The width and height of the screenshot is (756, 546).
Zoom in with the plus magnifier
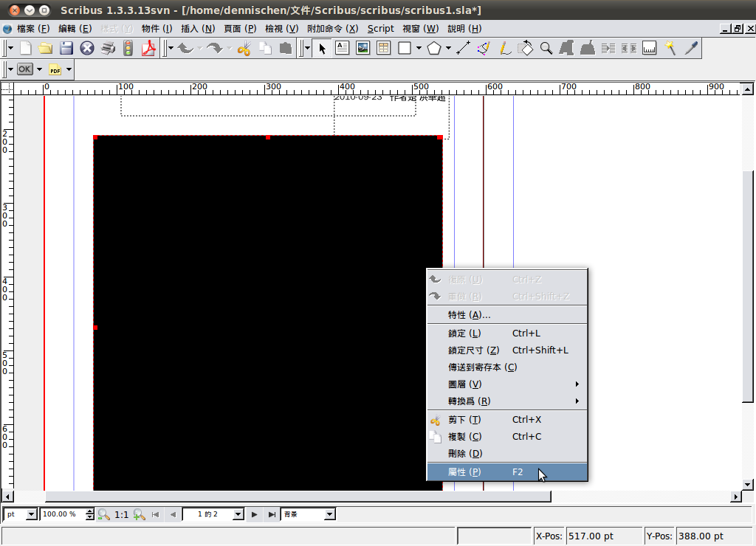(x=140, y=514)
